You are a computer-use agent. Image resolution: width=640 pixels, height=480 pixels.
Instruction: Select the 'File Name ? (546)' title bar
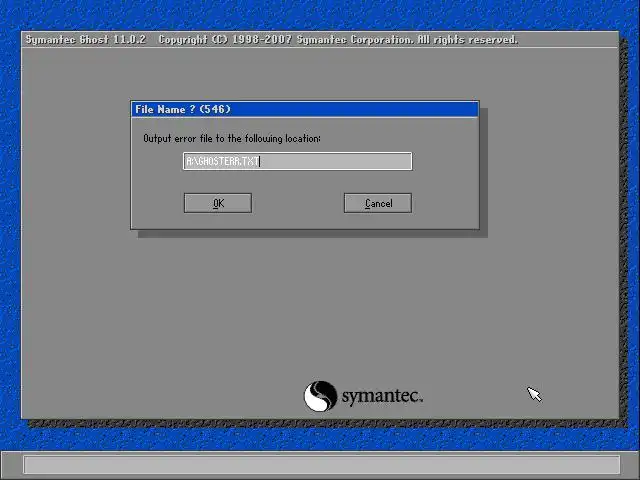(305, 109)
